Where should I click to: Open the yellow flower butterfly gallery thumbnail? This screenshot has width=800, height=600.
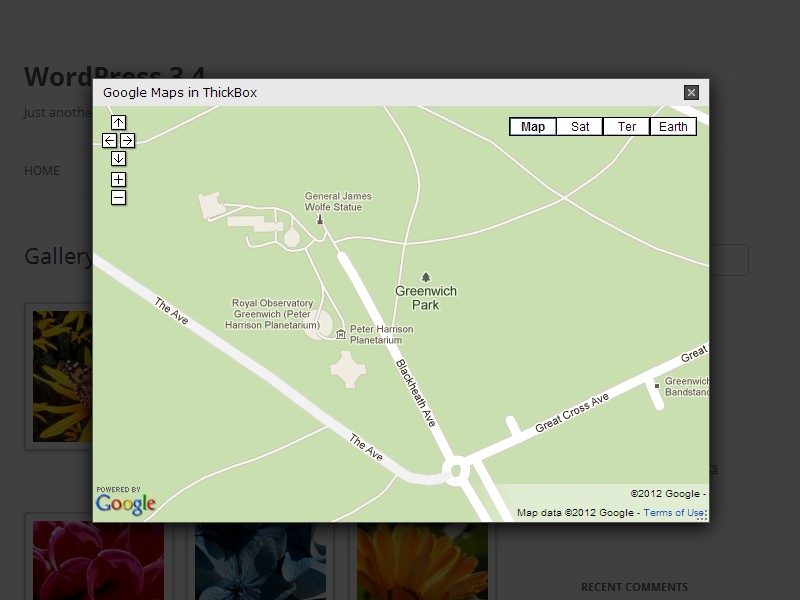click(x=63, y=377)
